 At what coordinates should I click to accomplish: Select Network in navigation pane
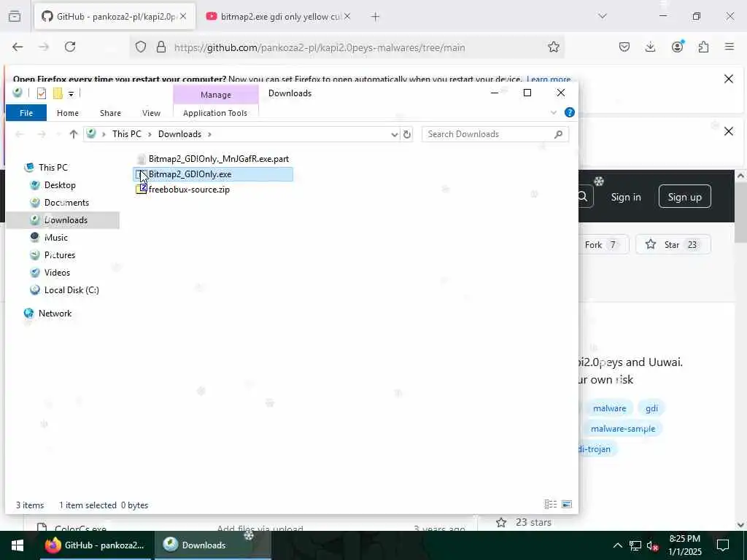point(55,314)
